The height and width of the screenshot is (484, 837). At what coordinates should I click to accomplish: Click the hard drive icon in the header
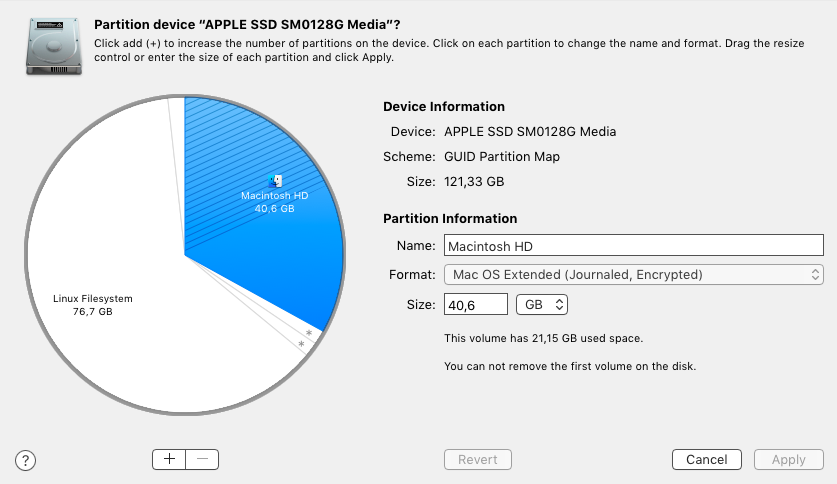(x=53, y=46)
